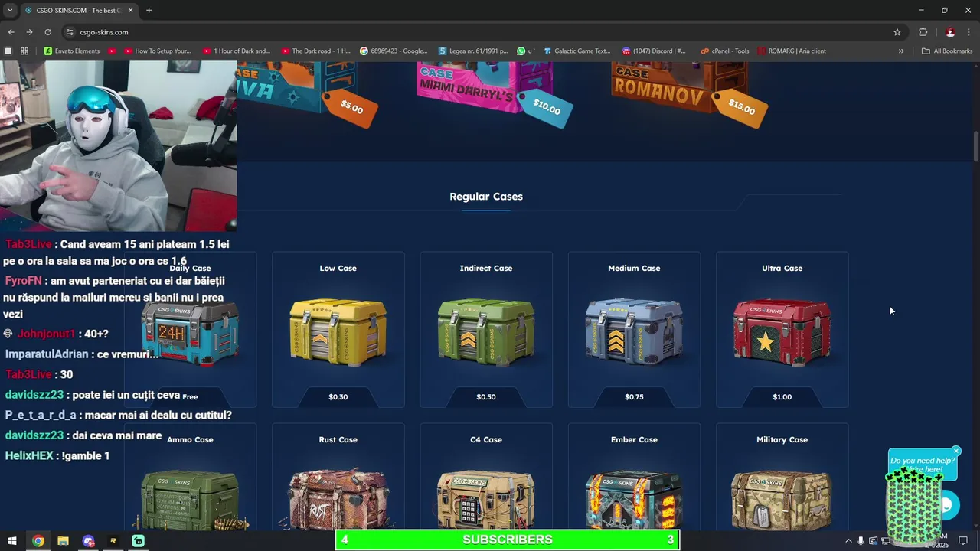The height and width of the screenshot is (551, 980).
Task: Click the $0.50 Indirect Case price
Action: pos(486,397)
